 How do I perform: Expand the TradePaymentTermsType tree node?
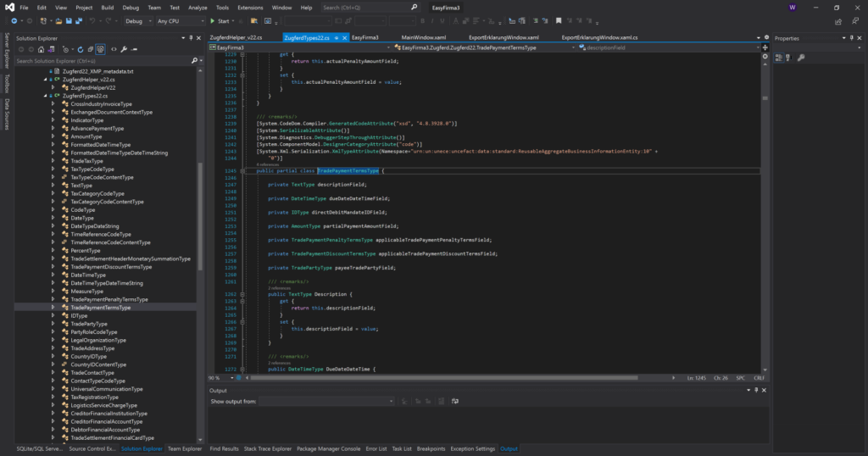pos(53,307)
